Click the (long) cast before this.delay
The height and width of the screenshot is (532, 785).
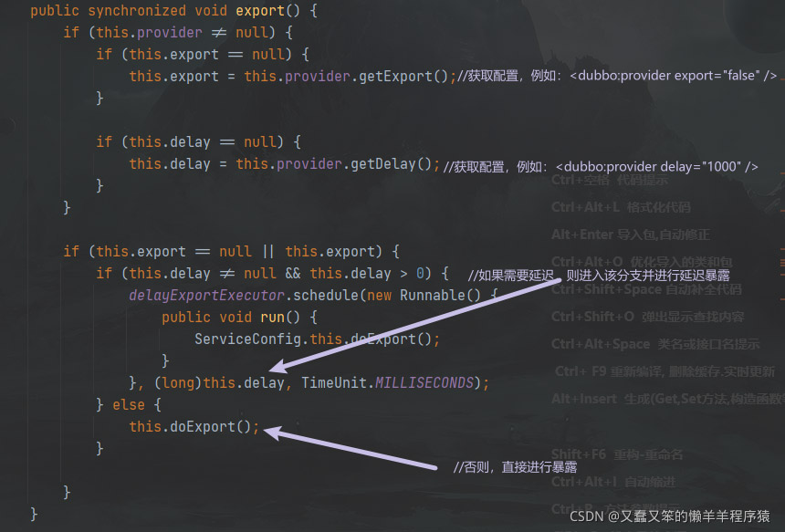pyautogui.click(x=178, y=383)
